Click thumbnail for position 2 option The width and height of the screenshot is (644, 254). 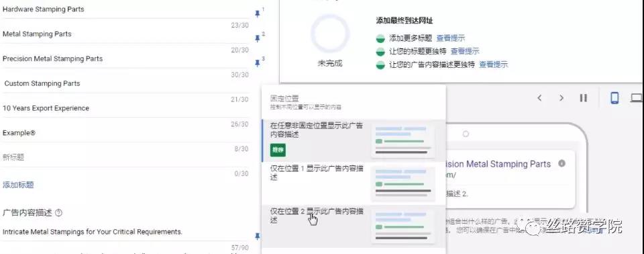[403, 226]
